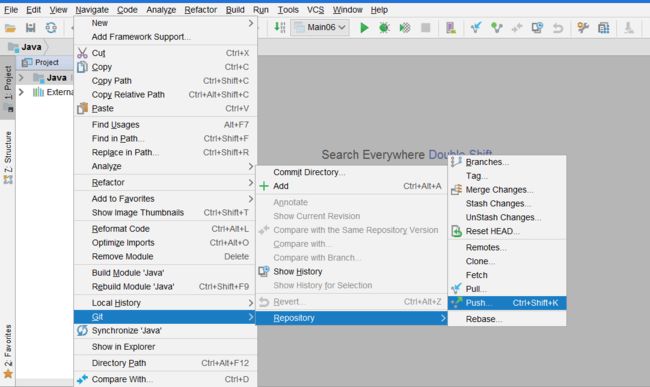650x387 pixels.
Task: Select Rebuild Module 'Java'
Action: pos(165,287)
